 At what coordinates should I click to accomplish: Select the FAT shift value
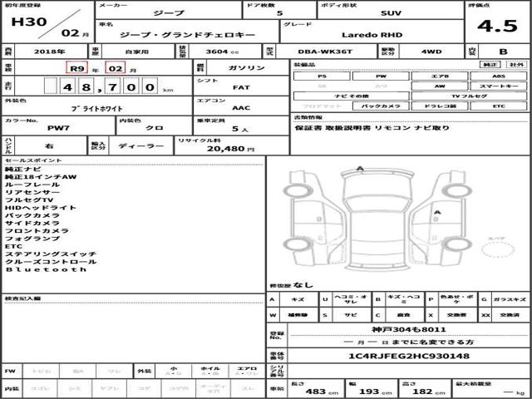click(x=241, y=87)
